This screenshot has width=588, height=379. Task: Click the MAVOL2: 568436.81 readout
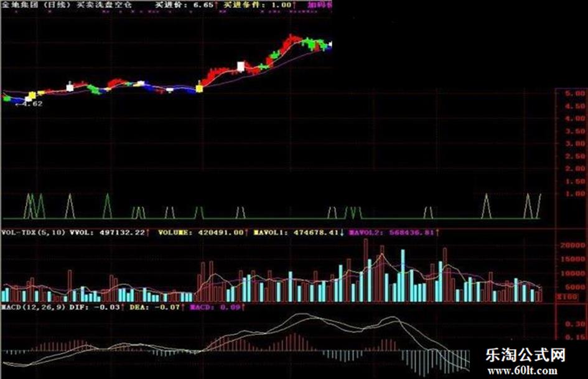[392, 233]
